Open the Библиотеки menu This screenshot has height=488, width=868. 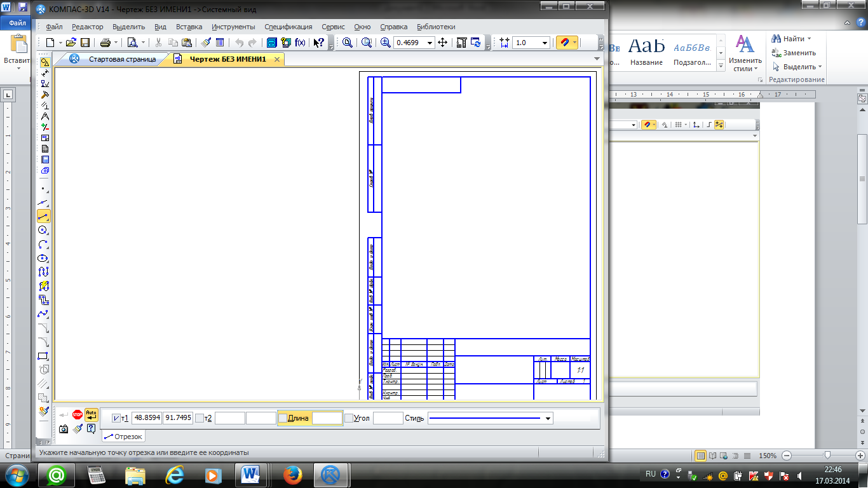[x=436, y=27]
